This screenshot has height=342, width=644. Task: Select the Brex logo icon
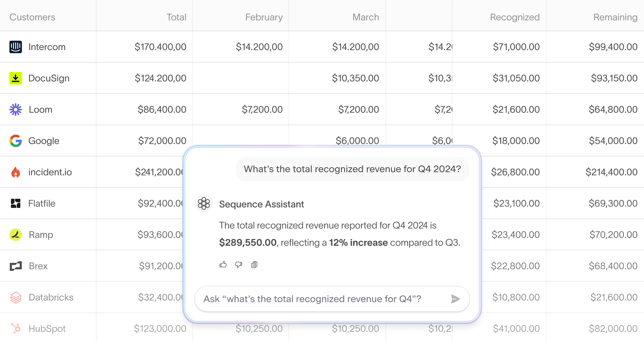(x=15, y=266)
